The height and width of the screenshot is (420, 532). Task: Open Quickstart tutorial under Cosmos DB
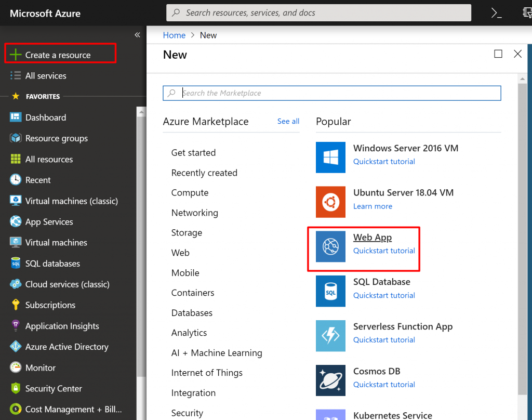[384, 384]
